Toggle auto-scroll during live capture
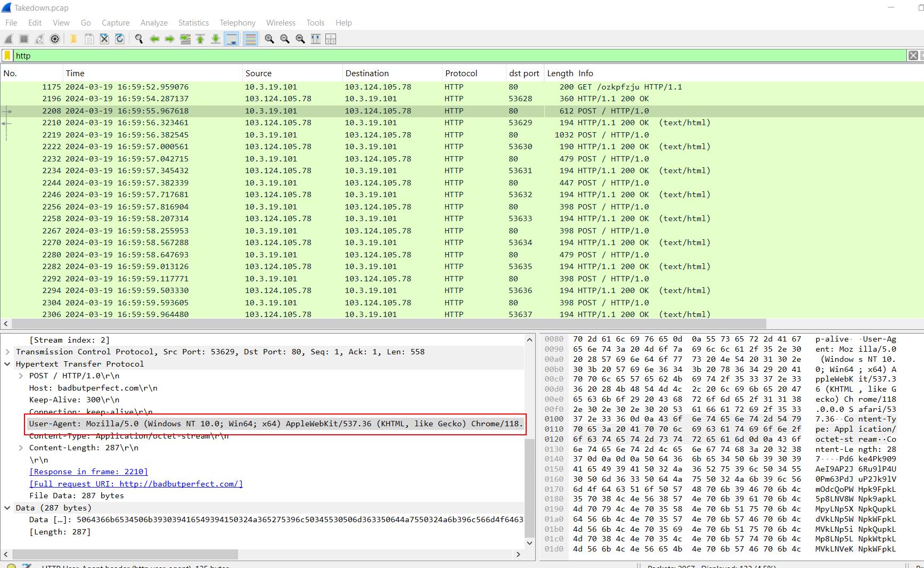Image resolution: width=924 pixels, height=568 pixels. pyautogui.click(x=232, y=39)
